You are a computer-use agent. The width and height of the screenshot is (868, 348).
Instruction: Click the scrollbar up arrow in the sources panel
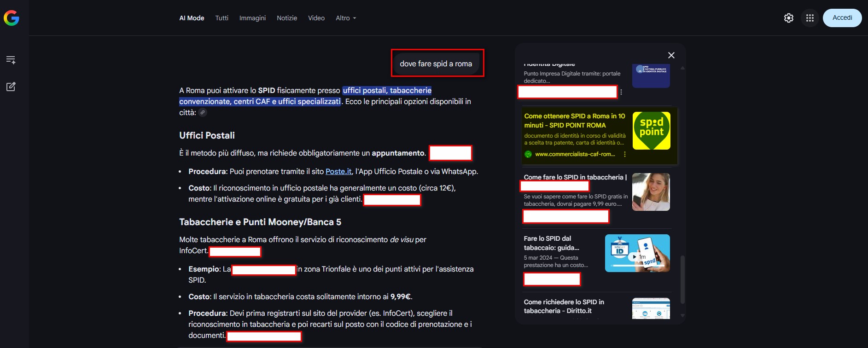pos(682,68)
